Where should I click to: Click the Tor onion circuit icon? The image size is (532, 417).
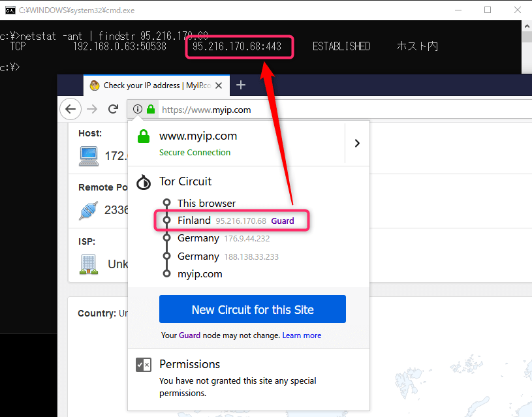click(x=144, y=182)
